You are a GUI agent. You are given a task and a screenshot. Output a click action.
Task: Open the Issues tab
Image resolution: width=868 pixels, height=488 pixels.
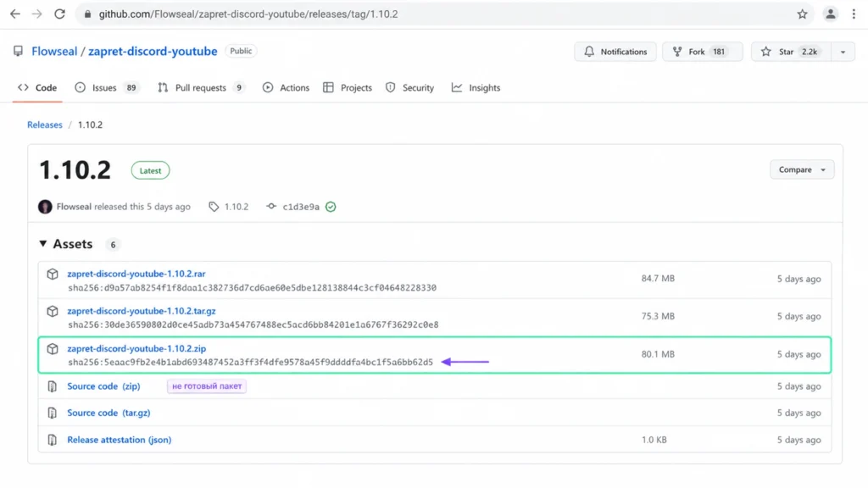point(106,87)
